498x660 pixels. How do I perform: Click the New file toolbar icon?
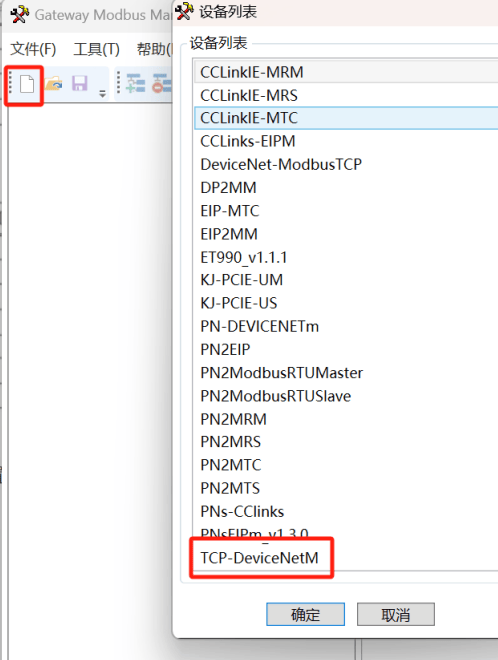(27, 84)
